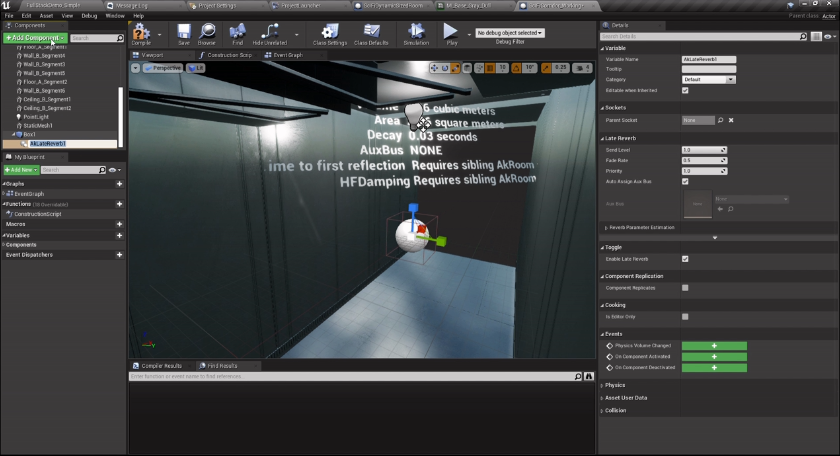Select PointLight in the Components tree
Screen dimensions: 840x456
point(36,117)
